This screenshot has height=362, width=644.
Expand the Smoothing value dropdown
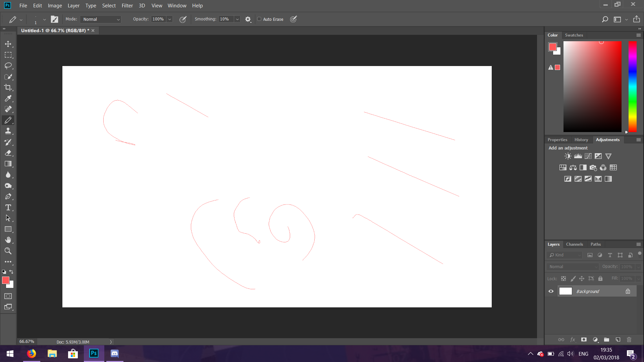pyautogui.click(x=237, y=19)
